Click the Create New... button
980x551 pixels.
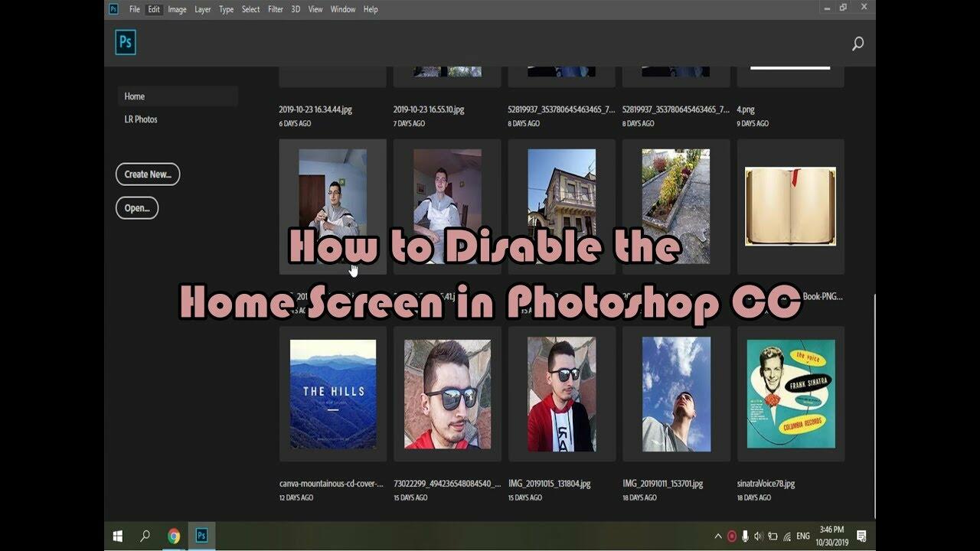coord(148,174)
